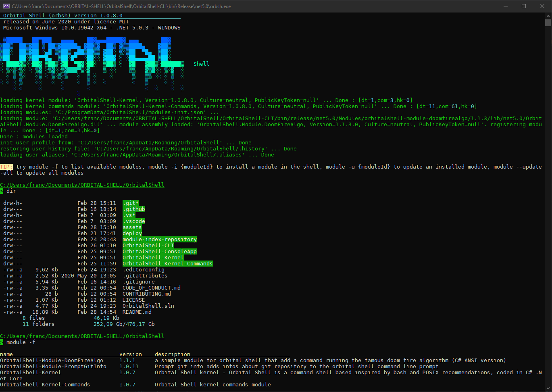Select the highlighted OrbitalShell-Kernel folder in dir listing
The width and height of the screenshot is (552, 392).
pyautogui.click(x=153, y=258)
